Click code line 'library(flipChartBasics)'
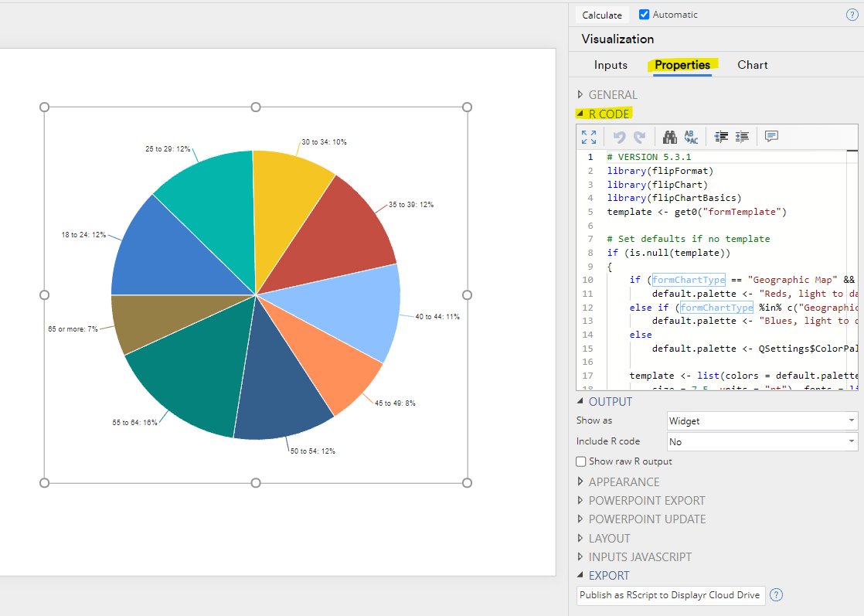864x616 pixels. point(675,198)
